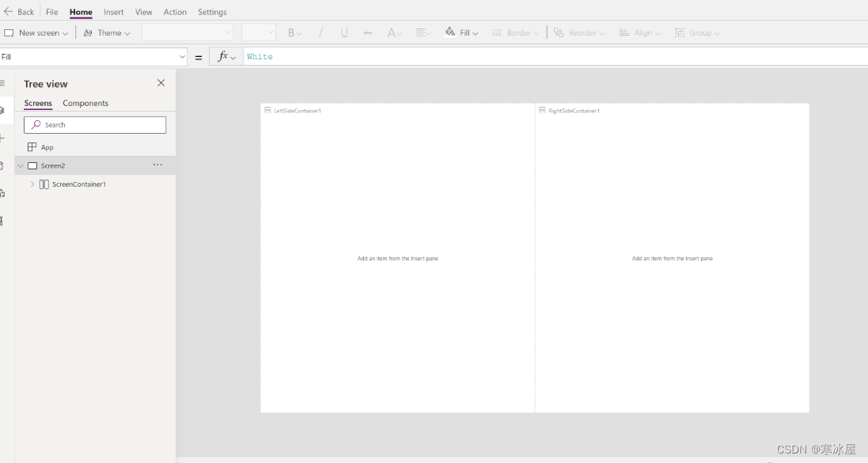Click the New screen button
The image size is (868, 463).
(36, 32)
